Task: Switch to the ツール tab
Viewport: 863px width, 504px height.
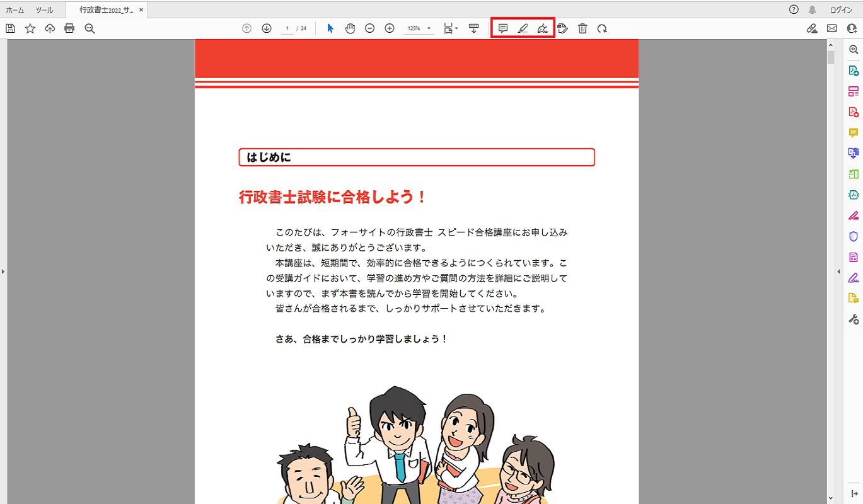Action: [x=44, y=10]
